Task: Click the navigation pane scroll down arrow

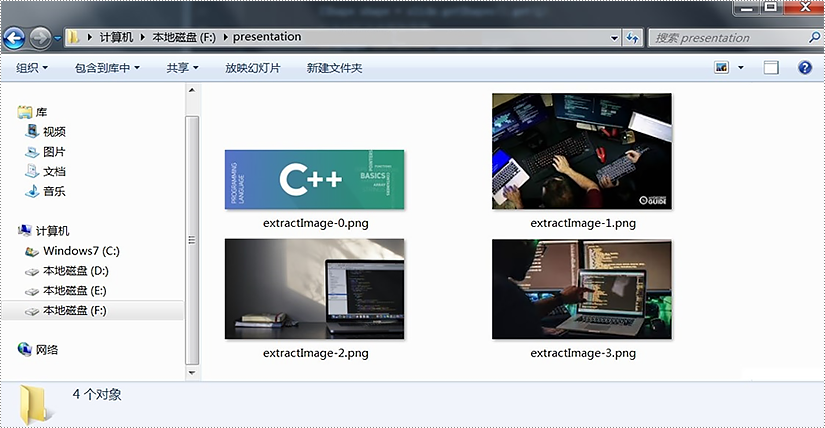Action: pos(192,373)
